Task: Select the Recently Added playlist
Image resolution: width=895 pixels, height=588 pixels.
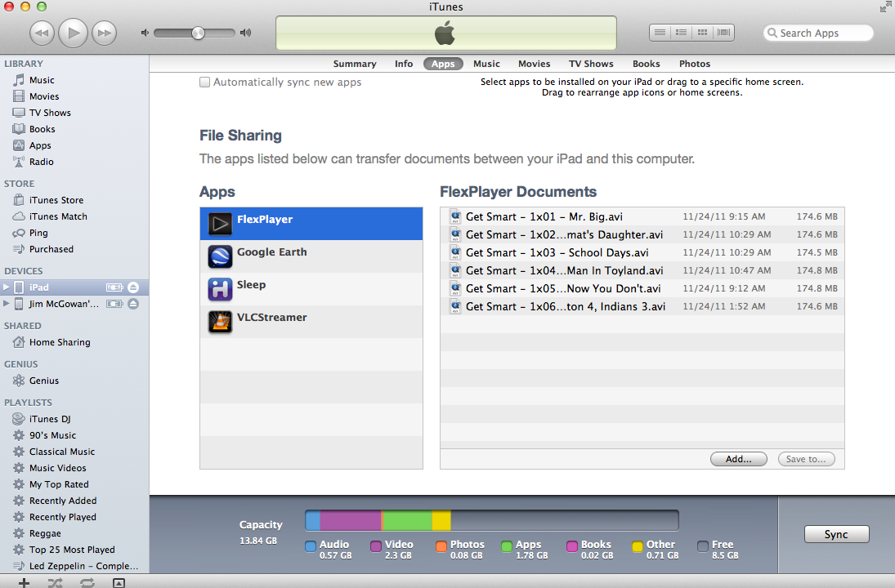Action: click(74, 501)
